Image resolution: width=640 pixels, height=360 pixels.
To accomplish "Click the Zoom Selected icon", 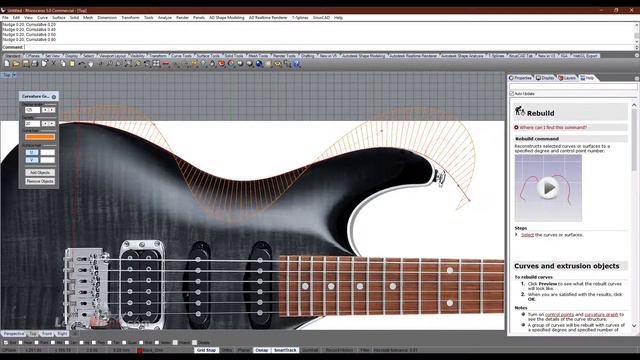I will (137, 64).
